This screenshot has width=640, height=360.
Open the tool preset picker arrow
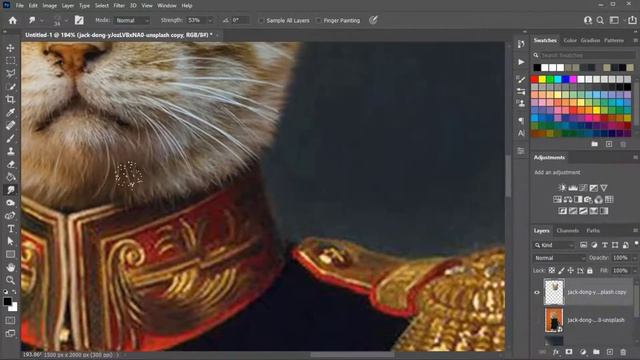[42, 20]
